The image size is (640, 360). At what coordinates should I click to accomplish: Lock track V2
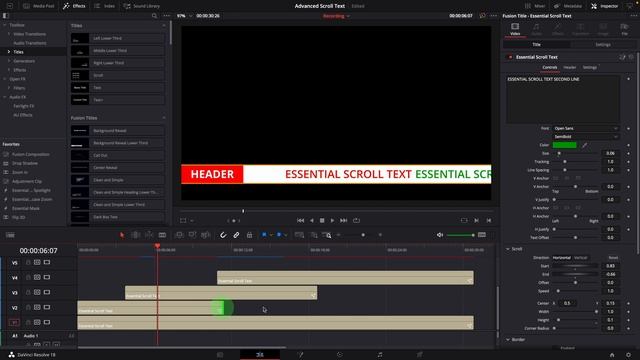click(28, 307)
